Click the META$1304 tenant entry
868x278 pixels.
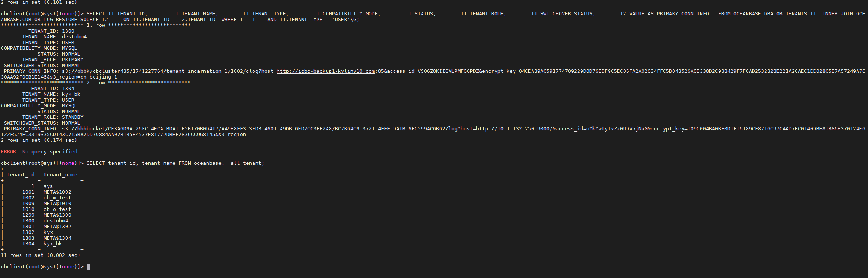57,238
